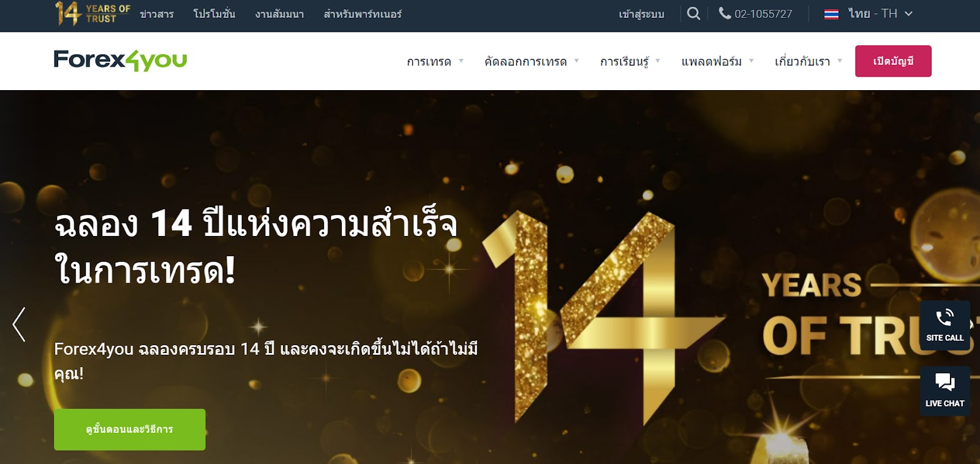Open the LIVE CHAT bubble widget
The height and width of the screenshot is (464, 980).
click(944, 391)
